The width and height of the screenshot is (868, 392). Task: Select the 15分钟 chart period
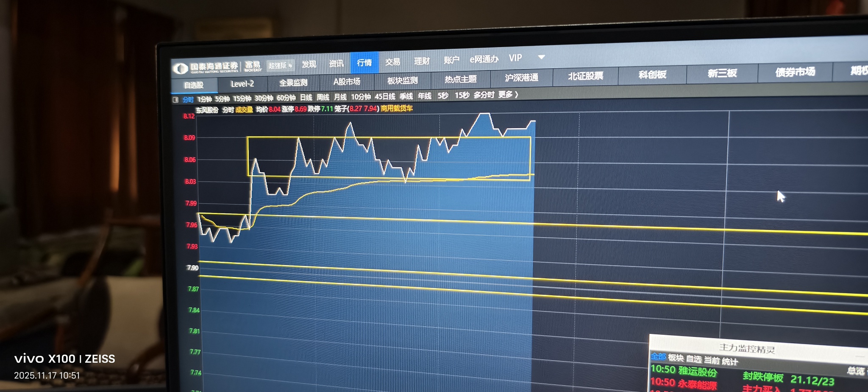242,98
